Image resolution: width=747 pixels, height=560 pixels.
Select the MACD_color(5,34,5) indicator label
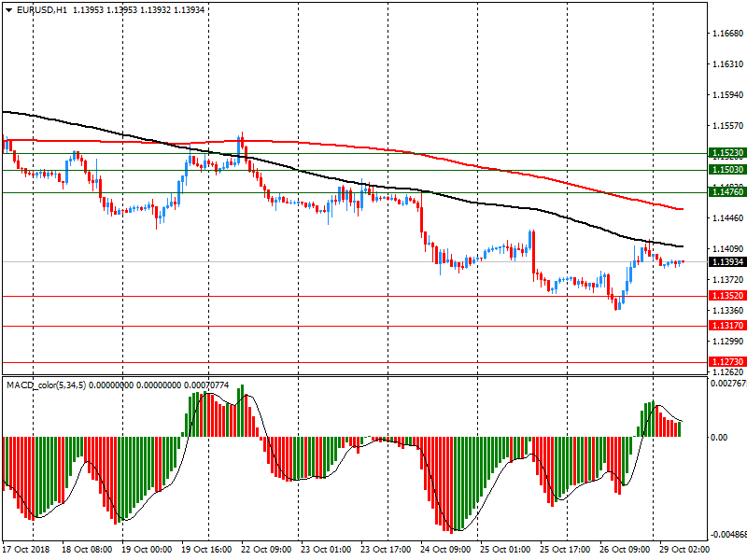click(x=46, y=385)
